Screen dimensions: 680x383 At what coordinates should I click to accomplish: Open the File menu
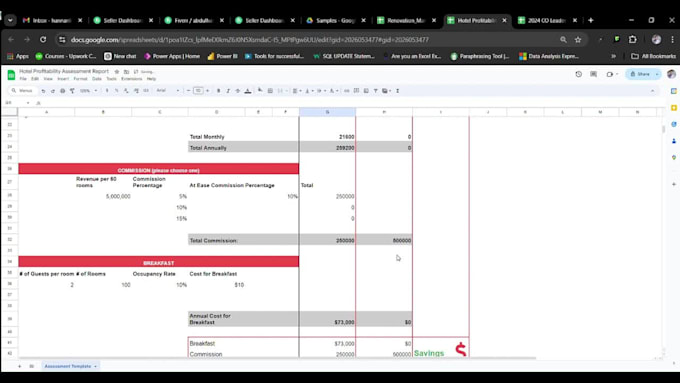pyautogui.click(x=23, y=79)
